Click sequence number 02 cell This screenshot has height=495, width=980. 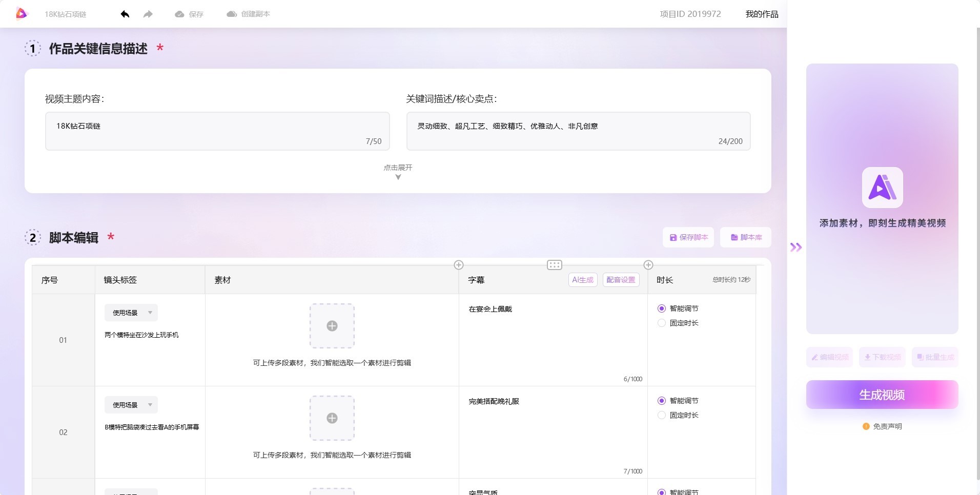pyautogui.click(x=63, y=432)
